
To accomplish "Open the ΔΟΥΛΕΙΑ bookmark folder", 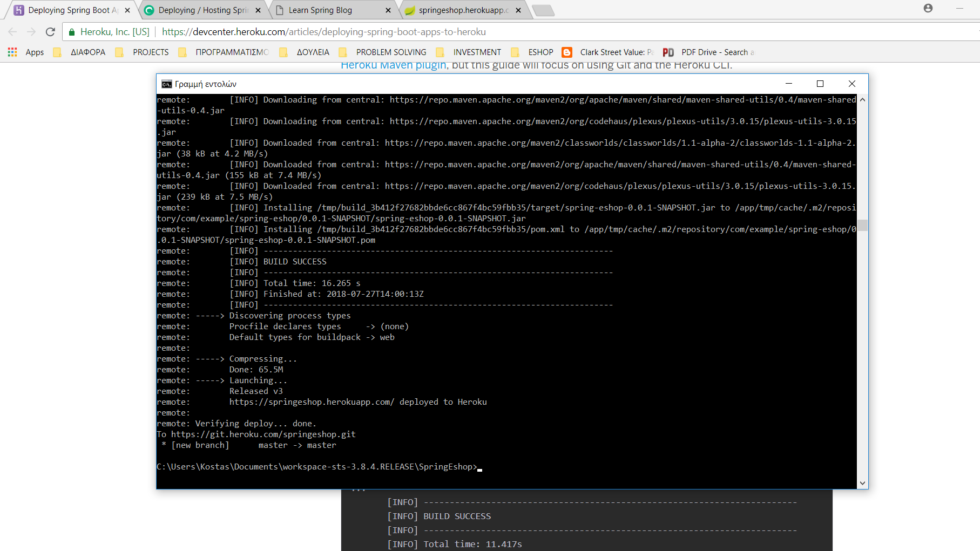I will pos(305,52).
